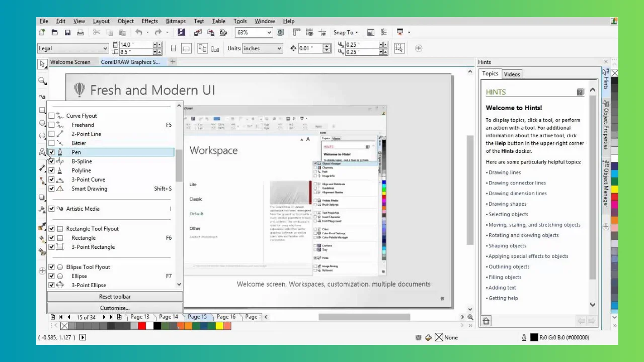Screen dimensions: 644x362
Task: Click the full-screen preview icon beside zoom
Action: point(280,32)
